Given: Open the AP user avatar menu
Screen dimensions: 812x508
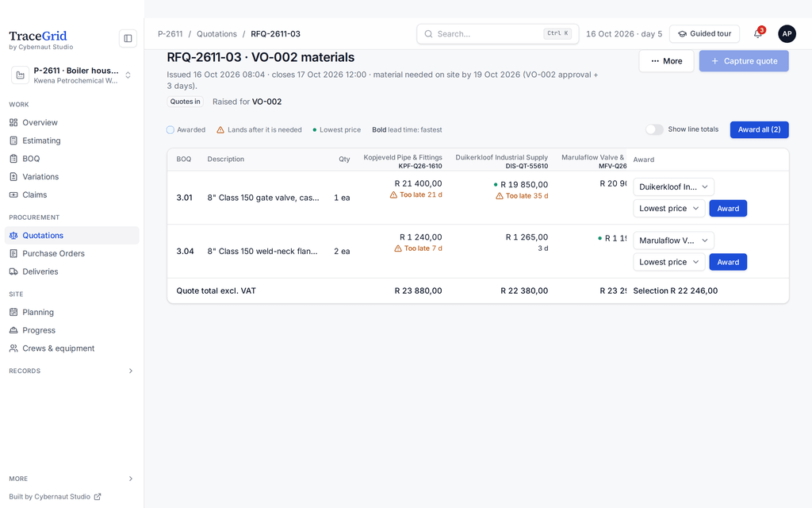Looking at the screenshot, I should click(x=787, y=33).
